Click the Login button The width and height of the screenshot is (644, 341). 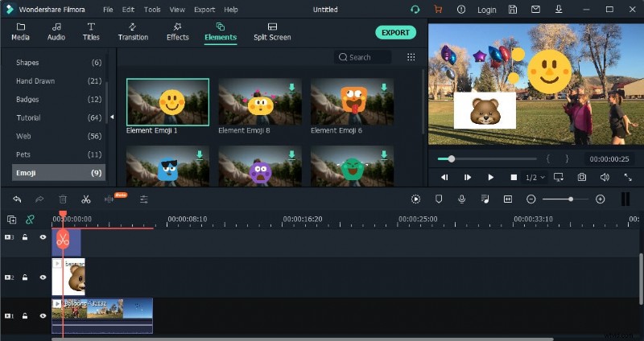487,10
